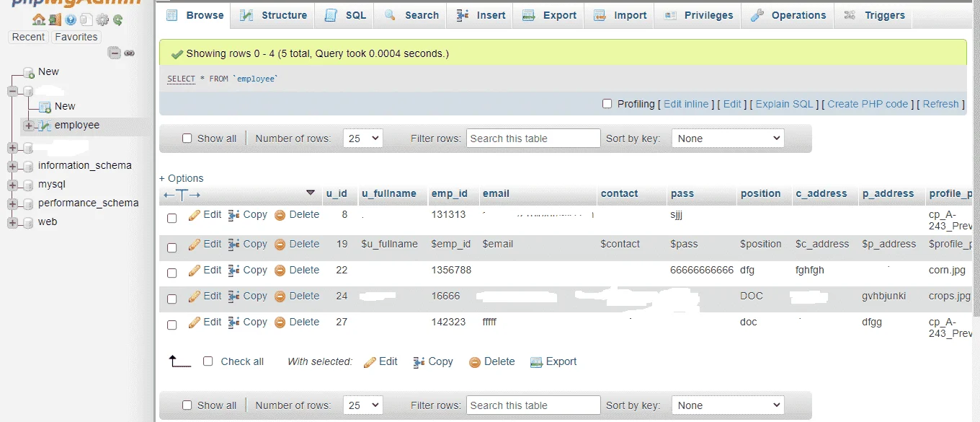Open the MySQL documentation page icon

pos(86,19)
